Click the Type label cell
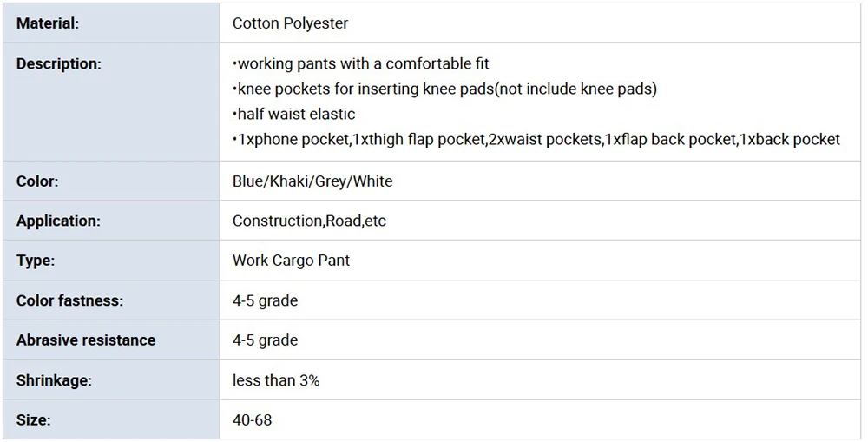 pyautogui.click(x=111, y=261)
